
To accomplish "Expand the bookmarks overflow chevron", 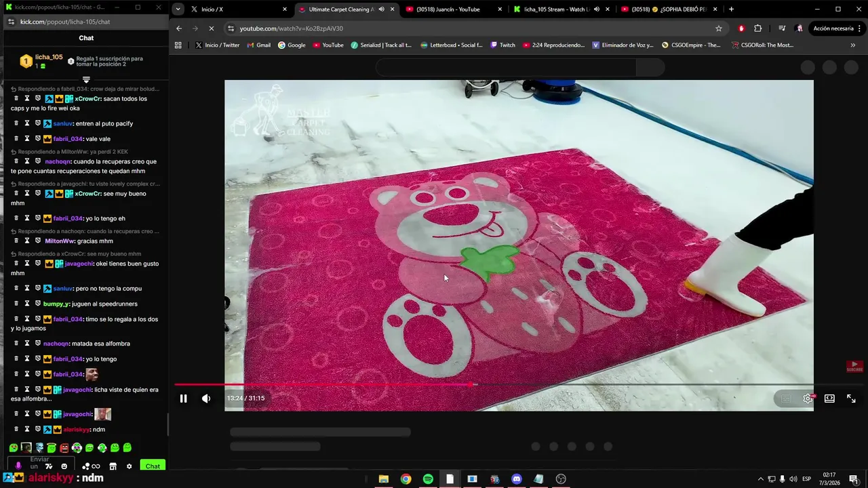I will coord(852,45).
